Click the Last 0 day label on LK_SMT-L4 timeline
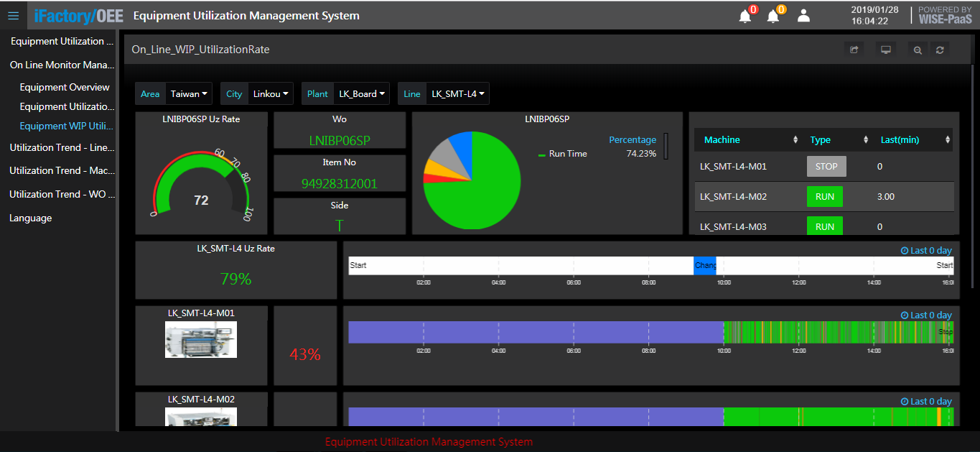Image resolution: width=980 pixels, height=452 pixels. click(926, 251)
